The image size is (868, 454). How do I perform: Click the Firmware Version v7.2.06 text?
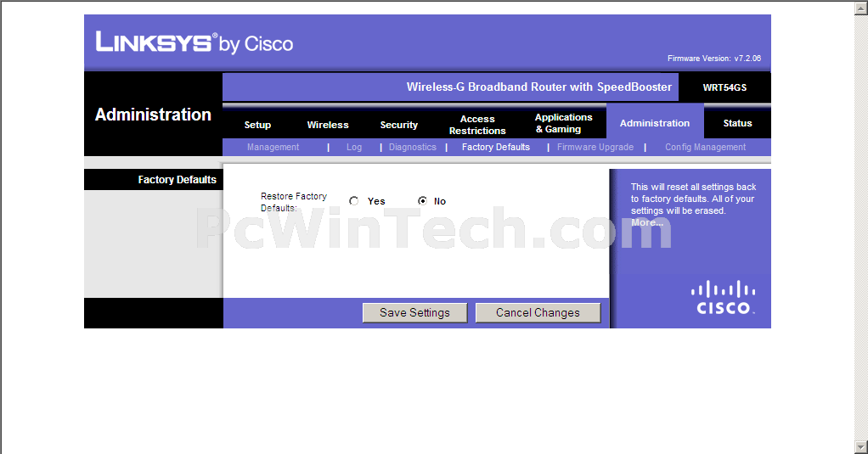point(714,58)
